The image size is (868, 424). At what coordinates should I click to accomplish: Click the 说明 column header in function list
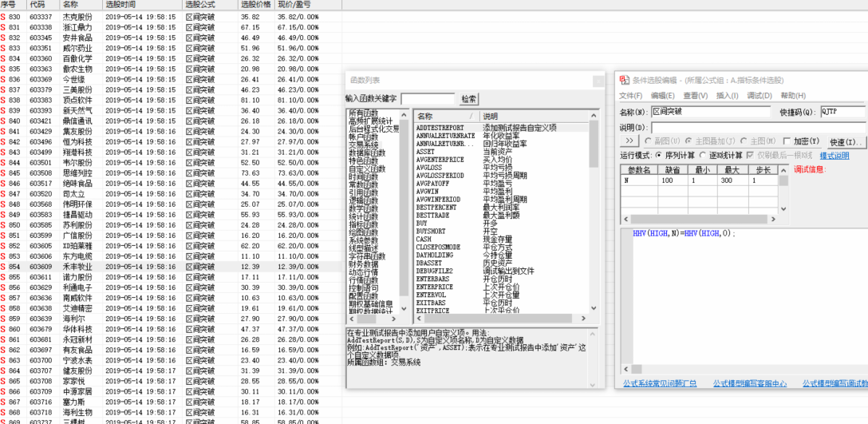coord(534,117)
